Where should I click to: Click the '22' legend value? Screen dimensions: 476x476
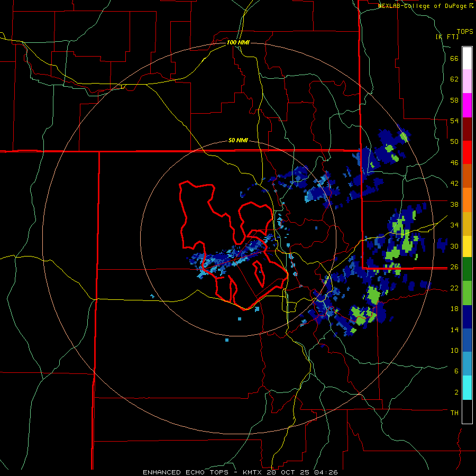454,288
